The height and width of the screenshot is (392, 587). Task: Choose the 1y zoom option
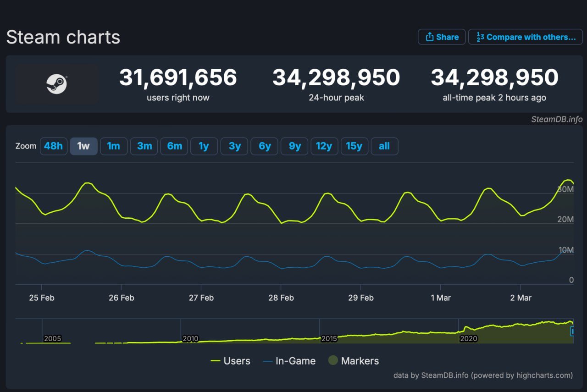pyautogui.click(x=204, y=146)
